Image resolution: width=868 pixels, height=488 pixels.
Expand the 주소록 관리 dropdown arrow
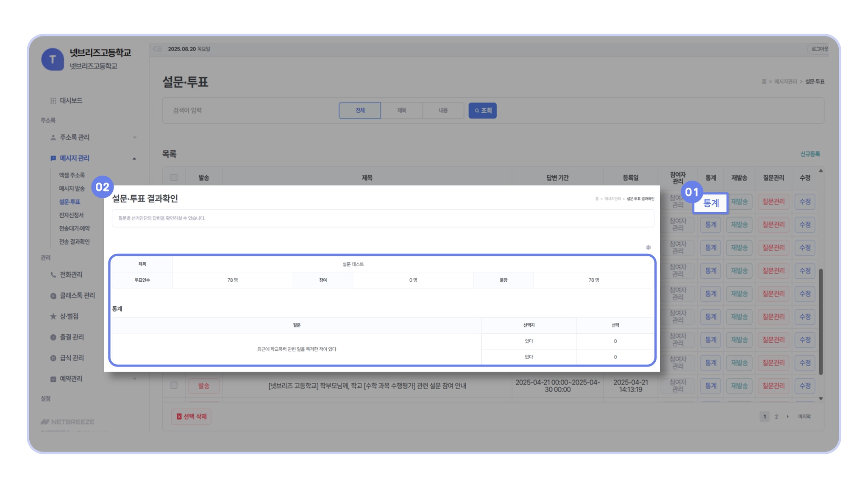(x=135, y=137)
